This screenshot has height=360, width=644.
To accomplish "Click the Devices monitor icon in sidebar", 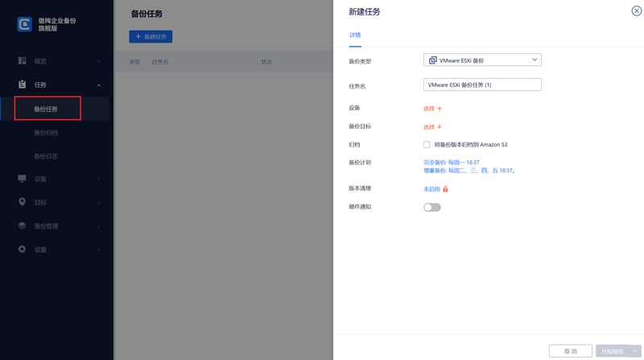I will 23,179.
